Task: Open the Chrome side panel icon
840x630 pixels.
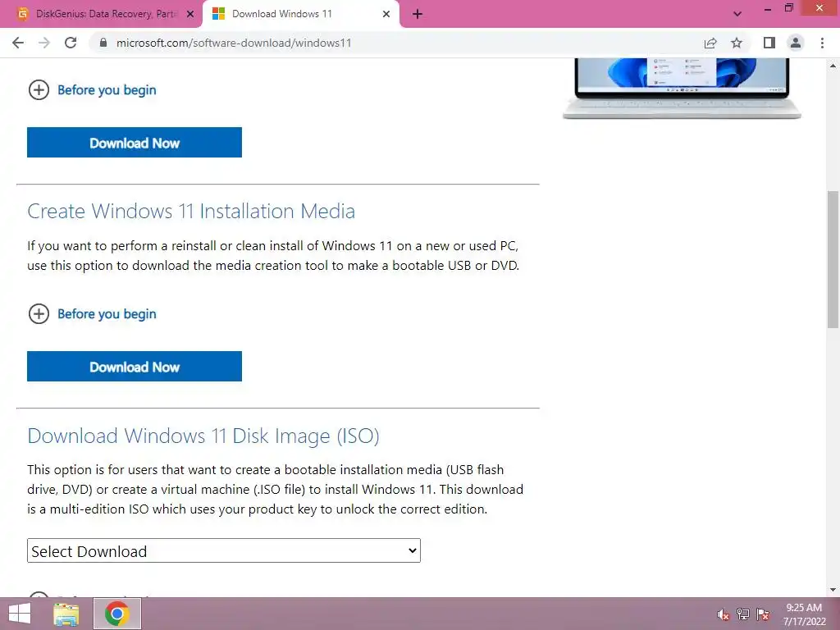Action: [769, 43]
